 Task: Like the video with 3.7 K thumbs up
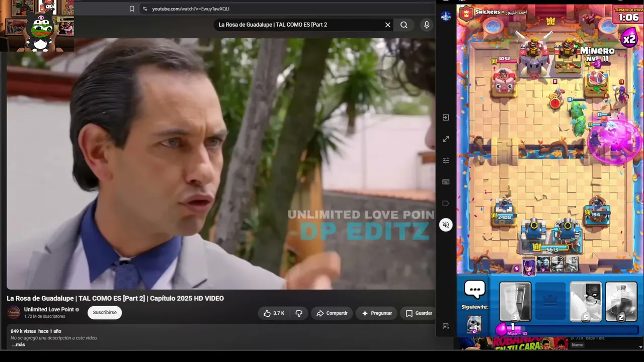[274, 313]
